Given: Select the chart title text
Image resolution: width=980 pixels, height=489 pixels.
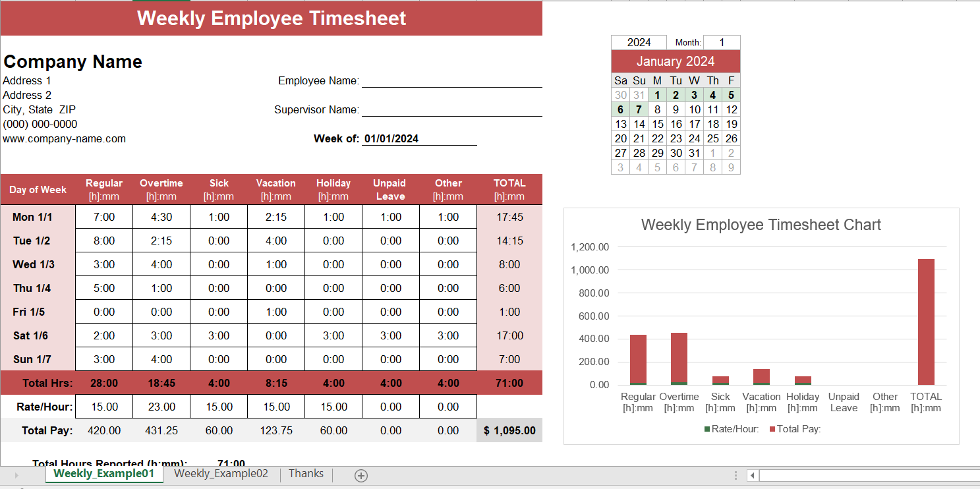Looking at the screenshot, I should point(761,225).
